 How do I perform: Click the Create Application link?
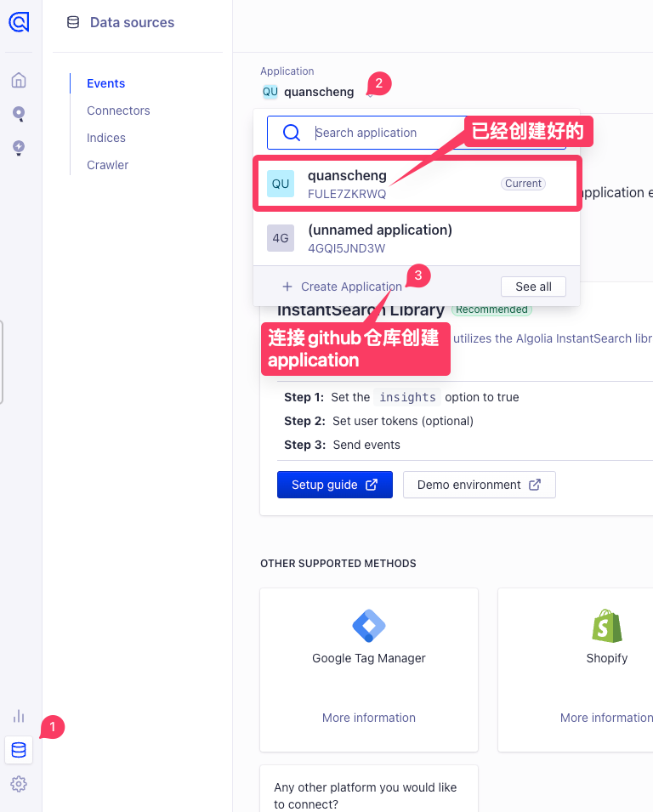(x=343, y=287)
